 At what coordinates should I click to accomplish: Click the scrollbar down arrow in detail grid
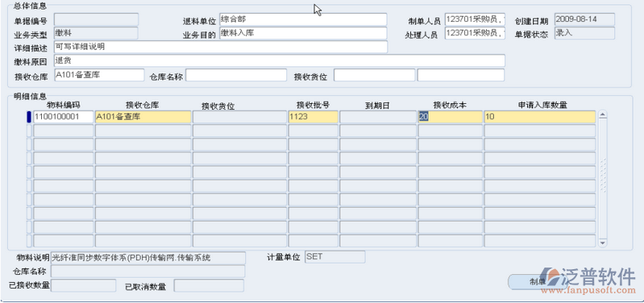(x=603, y=243)
